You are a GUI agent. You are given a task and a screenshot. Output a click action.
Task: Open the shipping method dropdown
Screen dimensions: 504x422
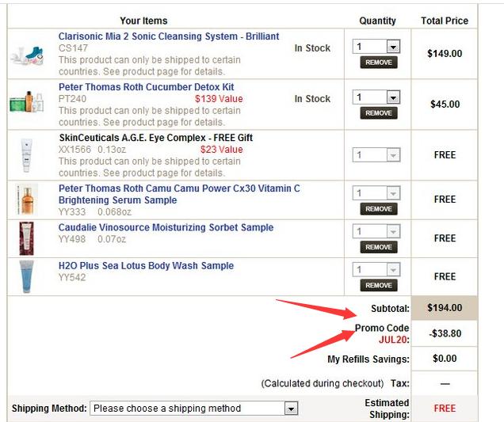[x=194, y=409]
